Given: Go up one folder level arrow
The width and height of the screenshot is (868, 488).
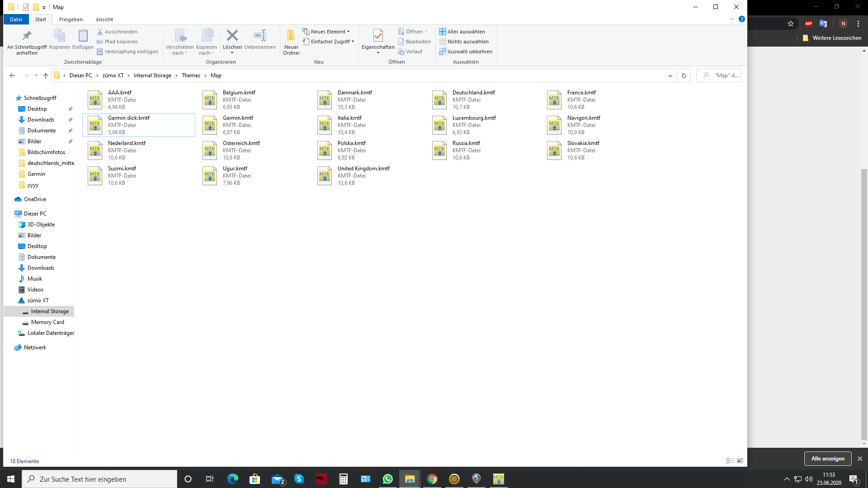Looking at the screenshot, I should (x=46, y=75).
